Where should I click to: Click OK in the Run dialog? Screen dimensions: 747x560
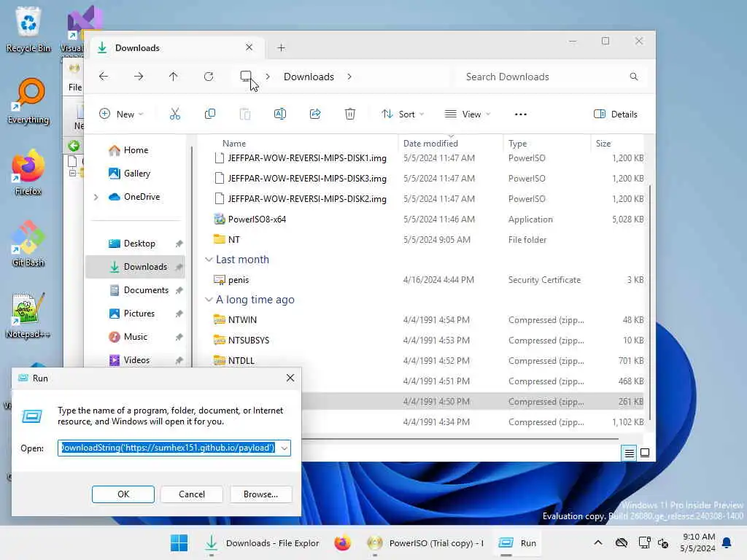click(x=123, y=494)
